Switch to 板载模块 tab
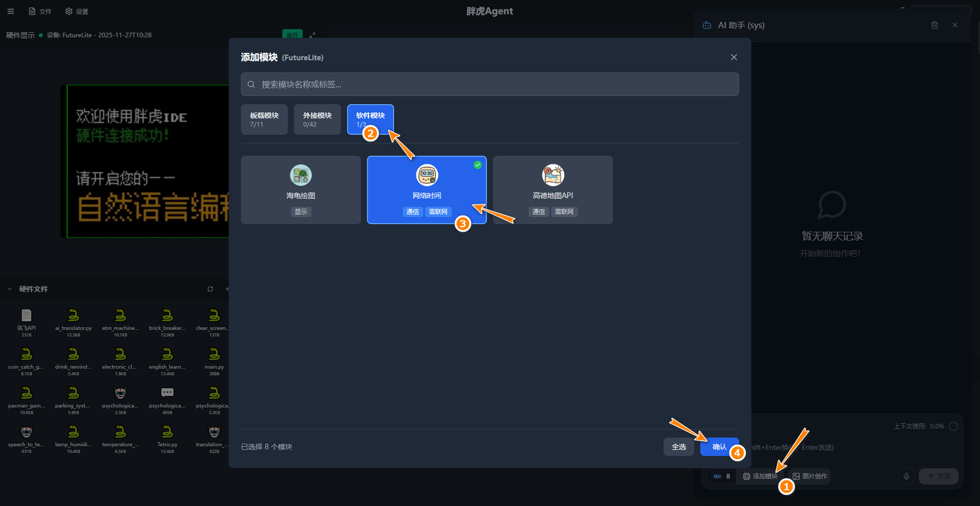980x506 pixels. click(264, 119)
